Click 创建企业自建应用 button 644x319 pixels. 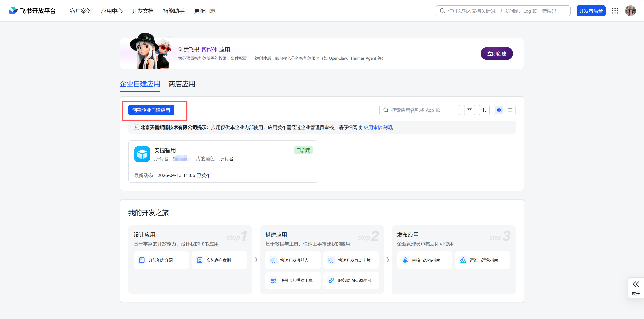coord(151,110)
